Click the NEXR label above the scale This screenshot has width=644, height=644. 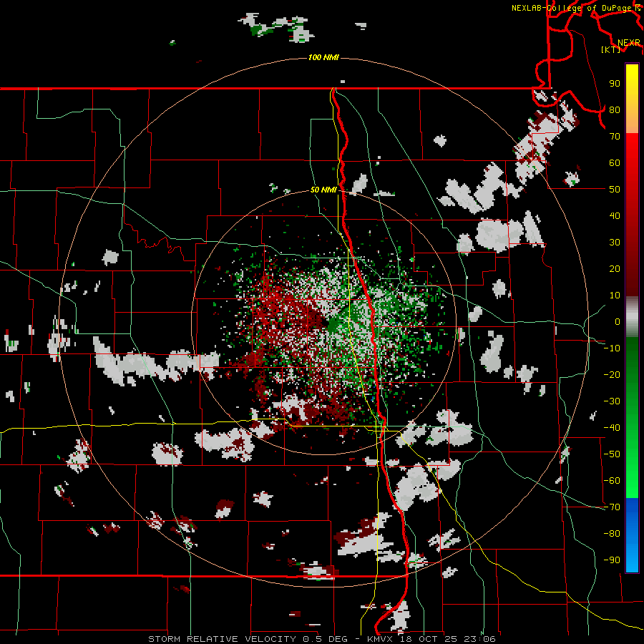[x=628, y=43]
